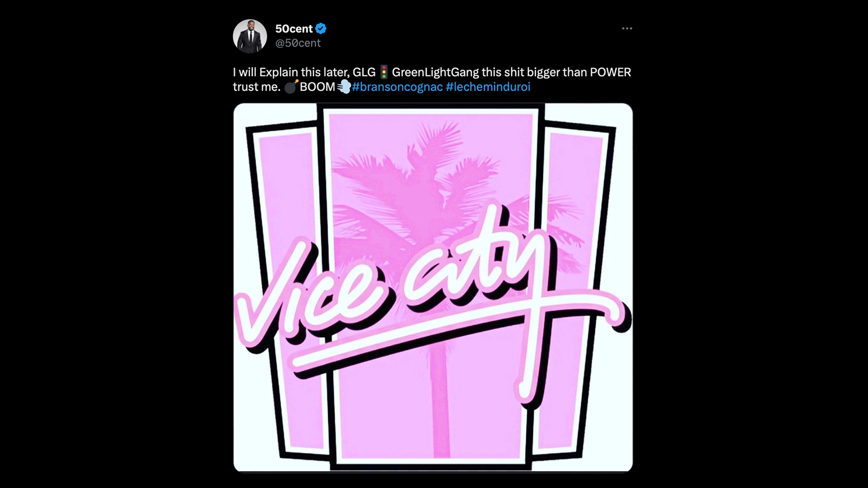Viewport: 868px width, 488px height.
Task: Open the #bransoncognac hashtag
Action: click(397, 87)
